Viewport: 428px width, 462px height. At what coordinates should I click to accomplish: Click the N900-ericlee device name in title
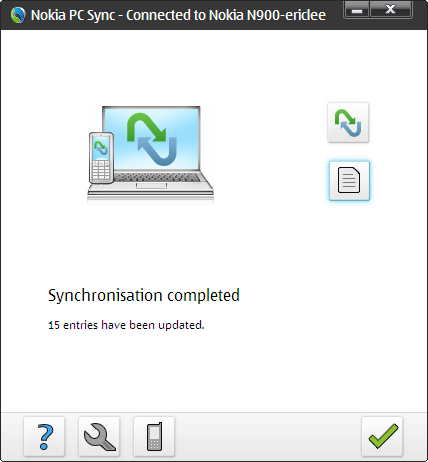[x=286, y=15]
